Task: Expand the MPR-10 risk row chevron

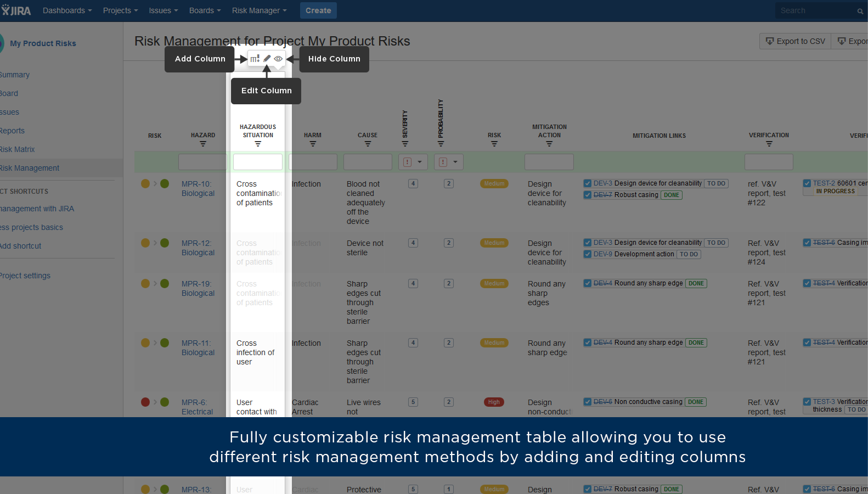Action: [155, 184]
